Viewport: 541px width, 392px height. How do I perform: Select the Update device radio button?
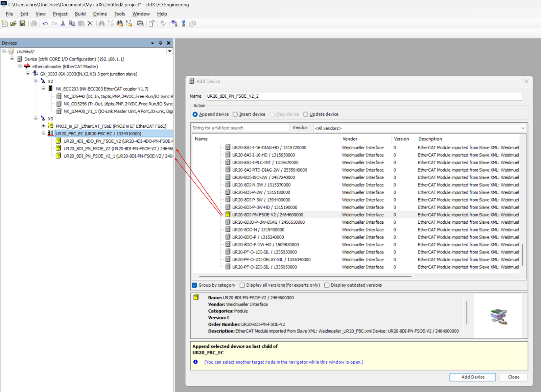(x=306, y=114)
